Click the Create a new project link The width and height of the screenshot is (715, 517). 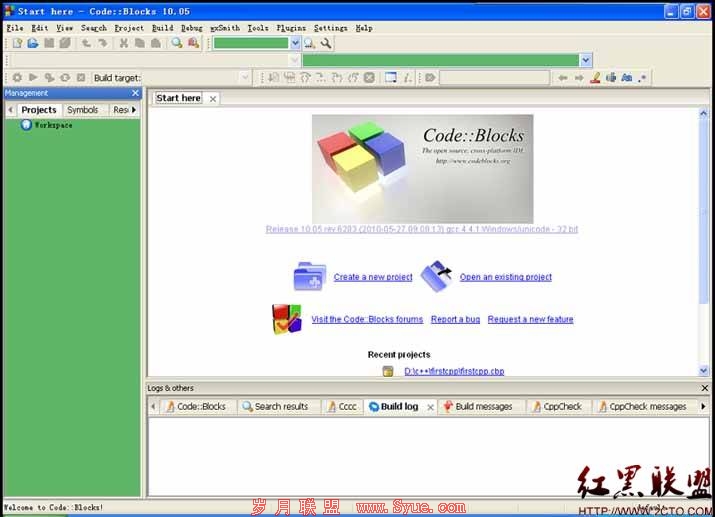(x=373, y=277)
